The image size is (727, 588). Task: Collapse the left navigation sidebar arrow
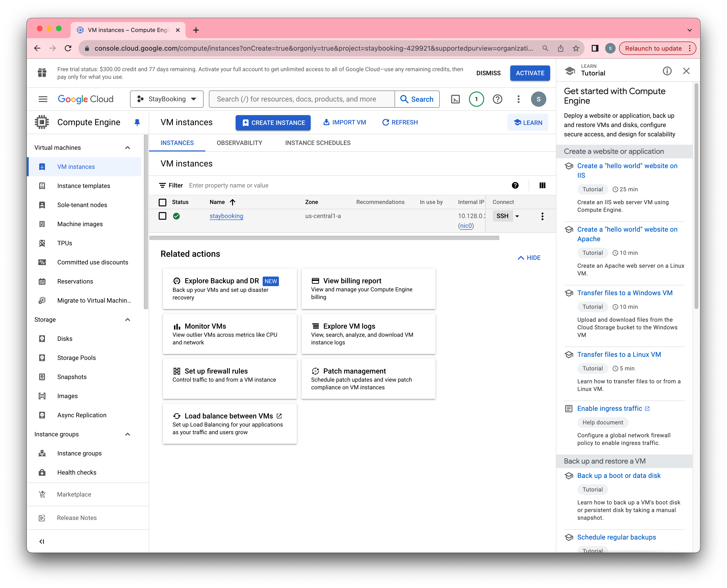[x=42, y=541]
